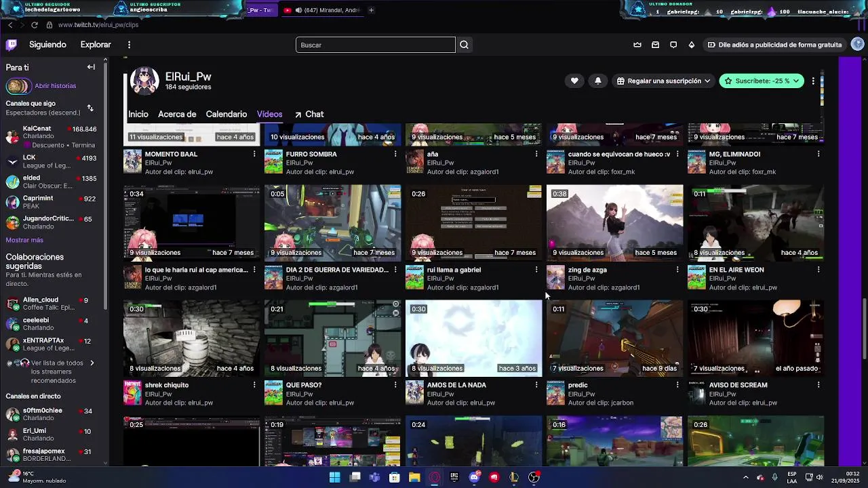868x488 pixels.
Task: Click the notifications bell for ElRui_Pw
Action: pos(597,81)
